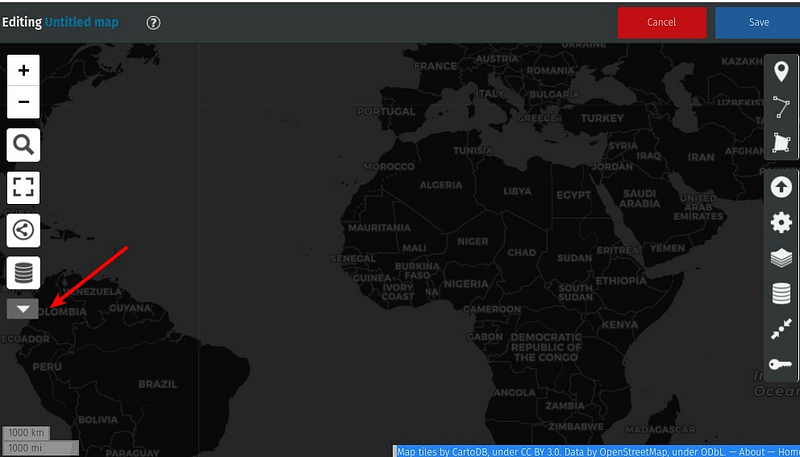Viewport: 800px width, 457px height.
Task: Click the center map on data arrows icon
Action: click(781, 329)
